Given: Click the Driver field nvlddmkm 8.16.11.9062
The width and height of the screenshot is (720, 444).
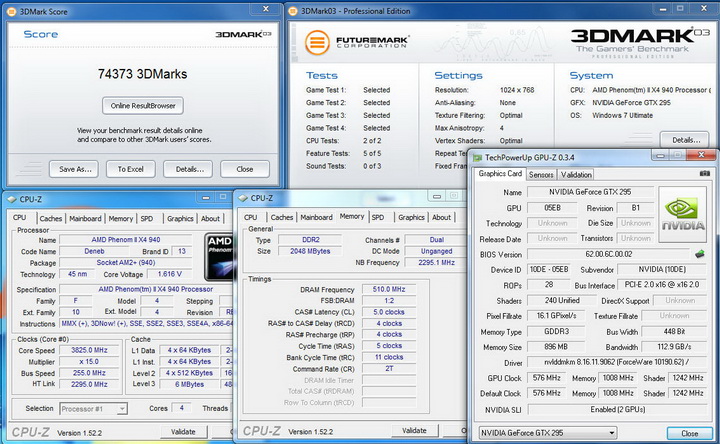Looking at the screenshot, I should pos(616,362).
